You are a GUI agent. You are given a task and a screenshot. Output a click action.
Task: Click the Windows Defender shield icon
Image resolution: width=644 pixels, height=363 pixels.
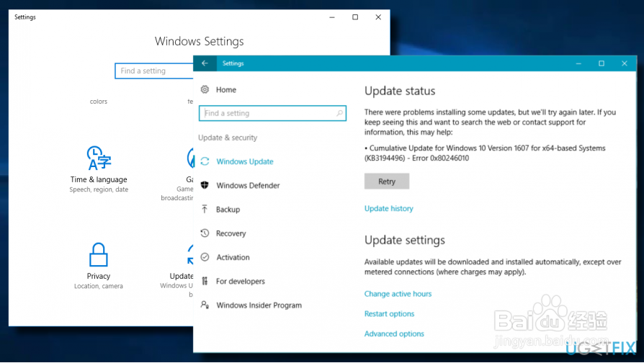pyautogui.click(x=205, y=185)
